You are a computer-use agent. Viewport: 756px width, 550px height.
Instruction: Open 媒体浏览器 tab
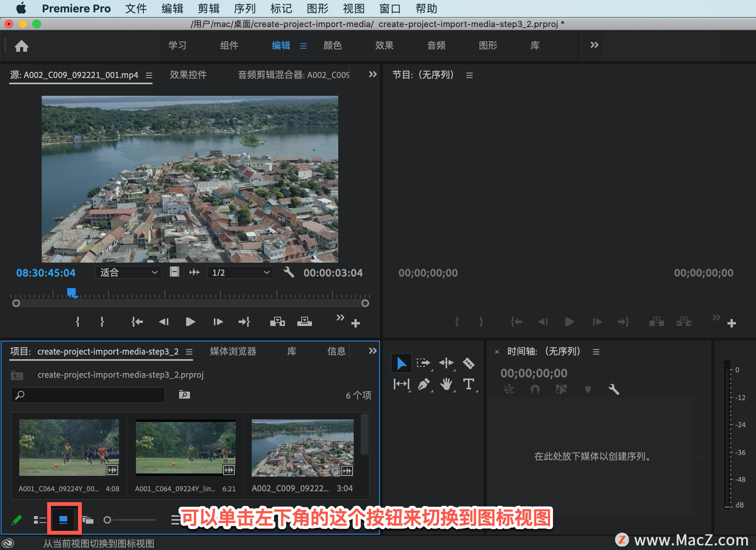click(x=233, y=351)
